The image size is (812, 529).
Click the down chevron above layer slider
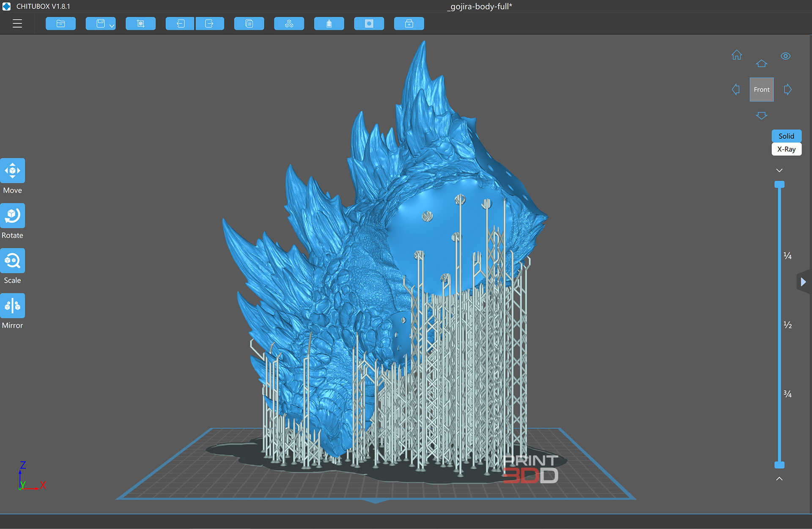pos(779,170)
